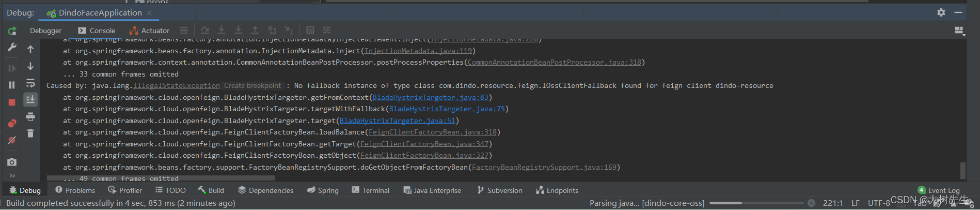Expand hidden left toolbar items chevron
Viewport: 980px width, 210px height.
12,175
